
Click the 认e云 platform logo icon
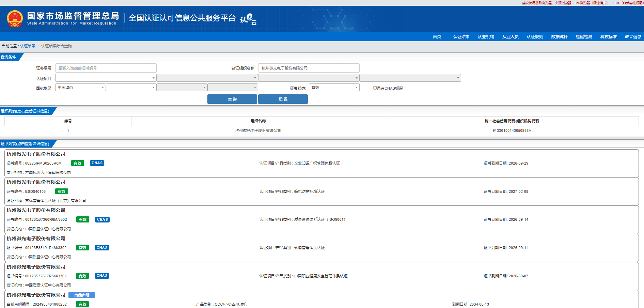(248, 19)
